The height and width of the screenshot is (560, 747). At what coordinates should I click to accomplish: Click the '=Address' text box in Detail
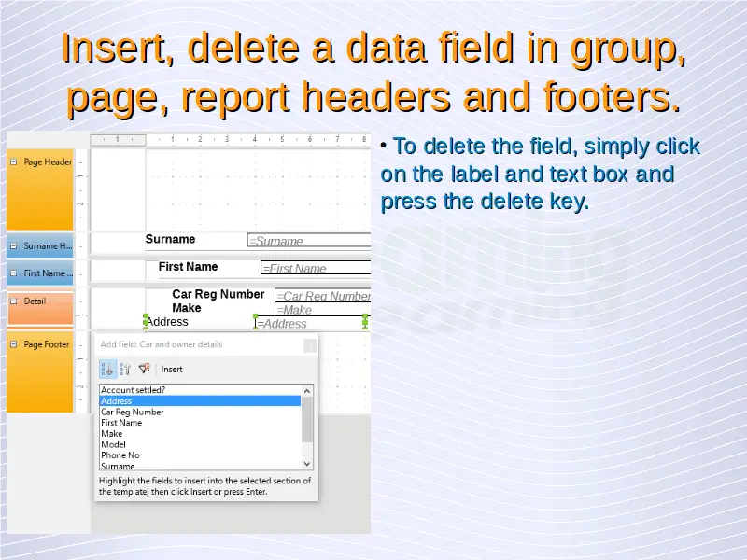click(311, 323)
